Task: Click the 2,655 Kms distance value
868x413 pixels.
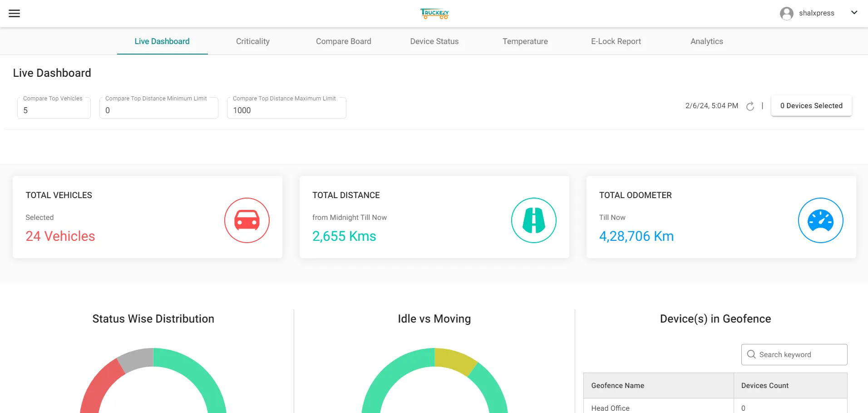Action: 344,236
